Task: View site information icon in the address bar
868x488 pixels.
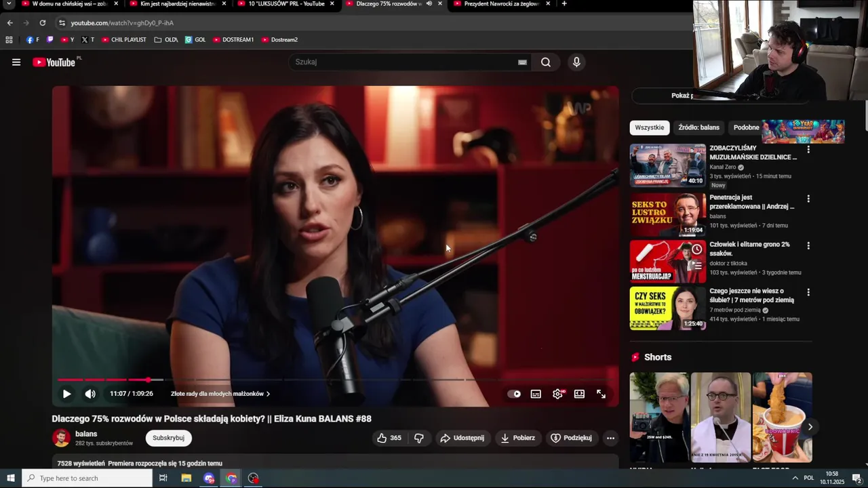Action: tap(62, 23)
